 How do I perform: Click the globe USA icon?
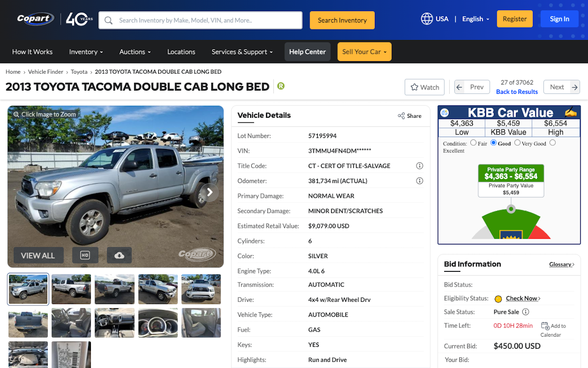[427, 19]
